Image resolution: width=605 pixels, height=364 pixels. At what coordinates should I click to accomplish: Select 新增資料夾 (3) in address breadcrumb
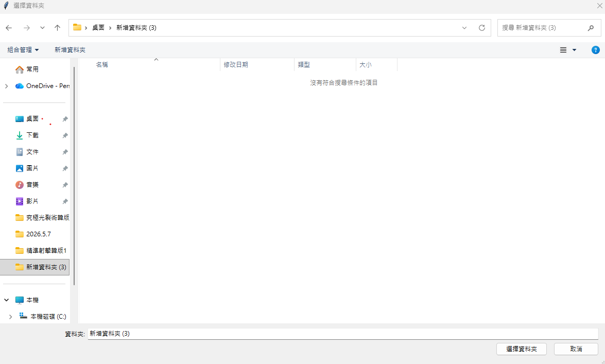tap(136, 28)
